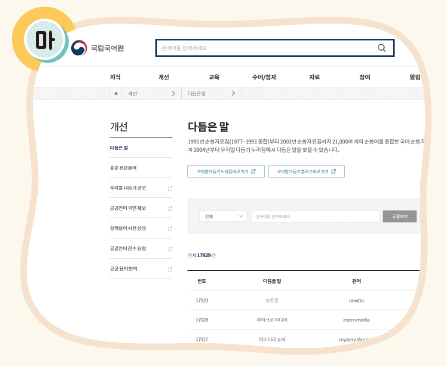Focus the keyword field beside 전체 dropdown
447x366 pixels.
click(315, 216)
